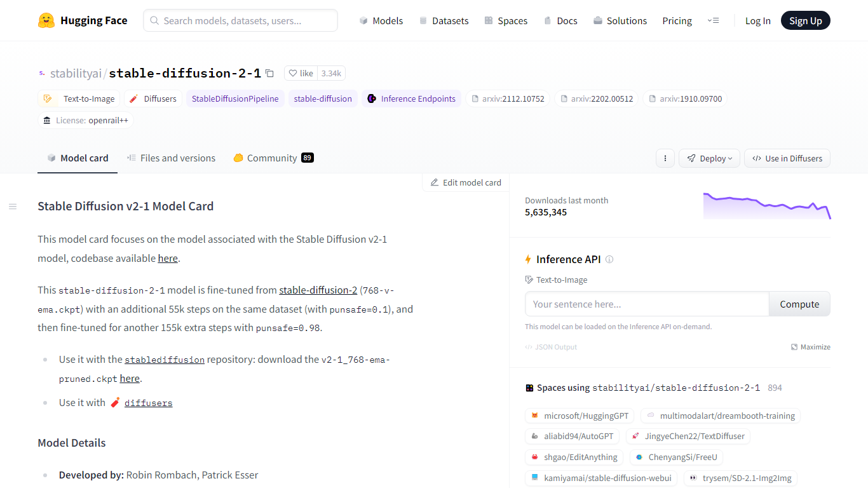Open the Use in Diffusers panel

coord(787,158)
